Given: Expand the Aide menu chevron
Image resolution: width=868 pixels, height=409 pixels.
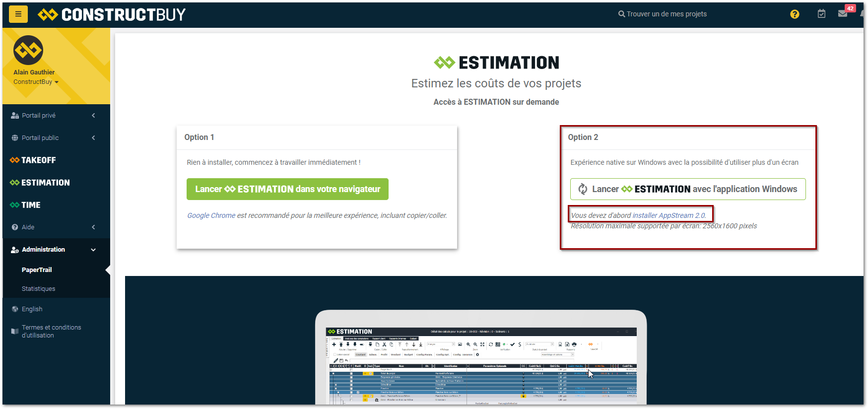Looking at the screenshot, I should tap(93, 227).
